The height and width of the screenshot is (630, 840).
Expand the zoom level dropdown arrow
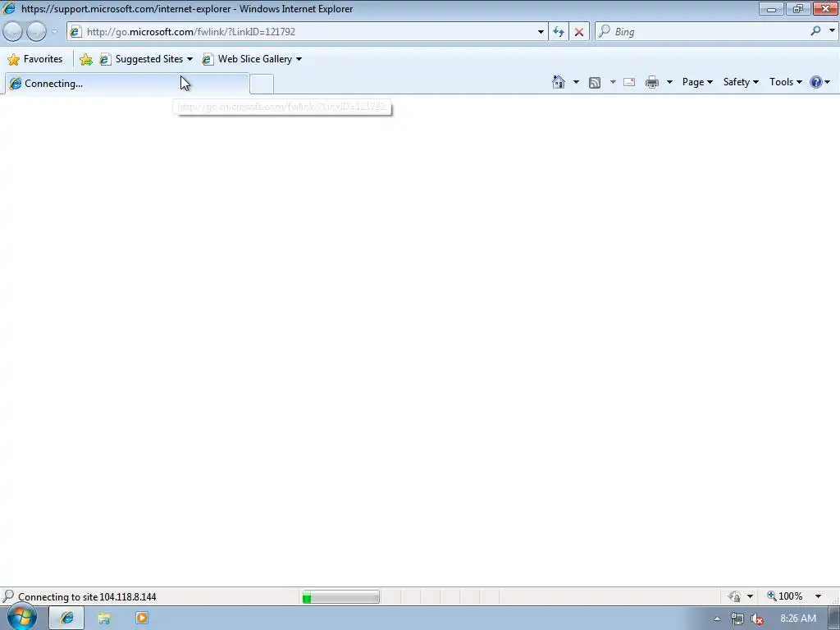pos(818,596)
